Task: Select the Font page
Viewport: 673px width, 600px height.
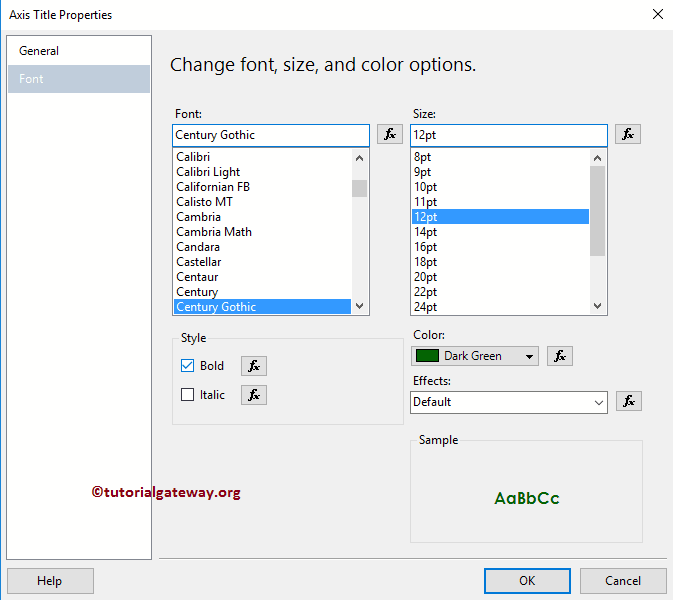Action: point(79,79)
